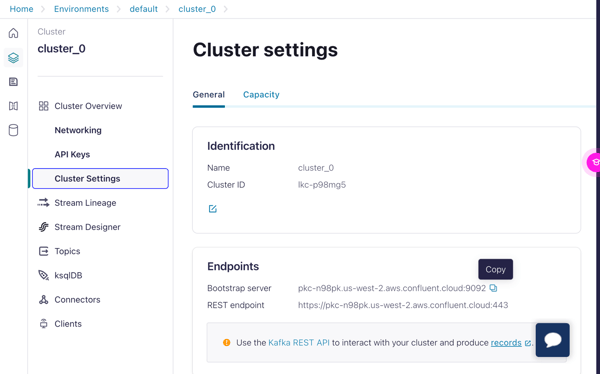
Task: Click the Clients plug icon
Action: click(x=44, y=324)
